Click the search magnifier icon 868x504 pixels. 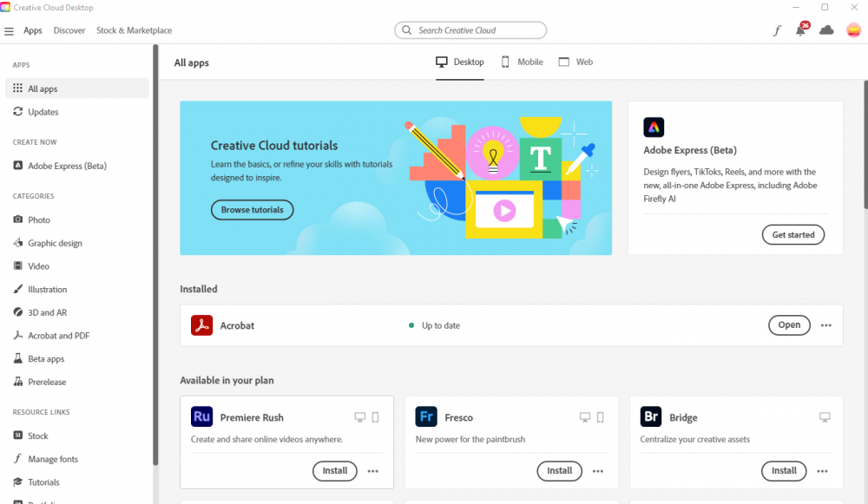coord(407,29)
